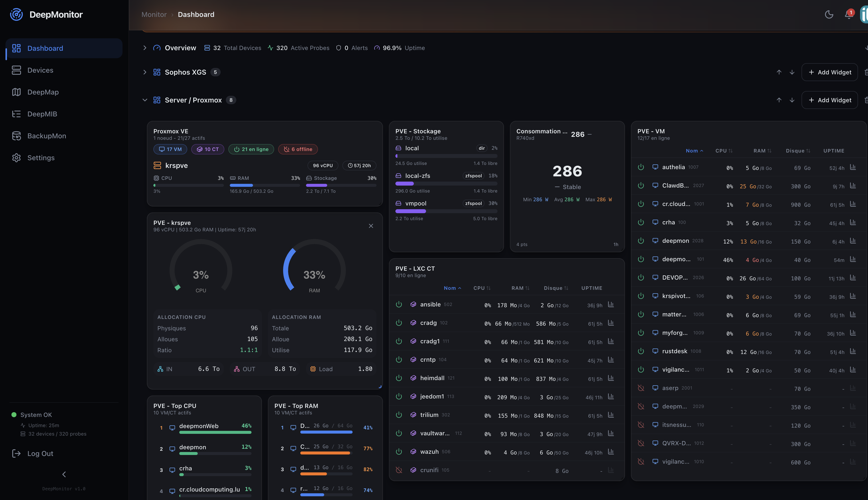The width and height of the screenshot is (868, 500).
Task: Toggle power for the ansible container
Action: [399, 304]
